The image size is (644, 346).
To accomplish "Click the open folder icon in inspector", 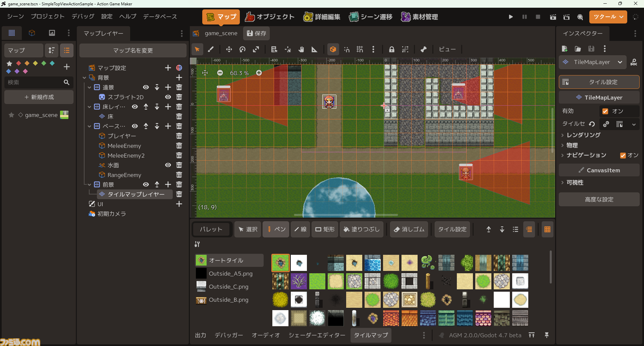I will click(578, 49).
